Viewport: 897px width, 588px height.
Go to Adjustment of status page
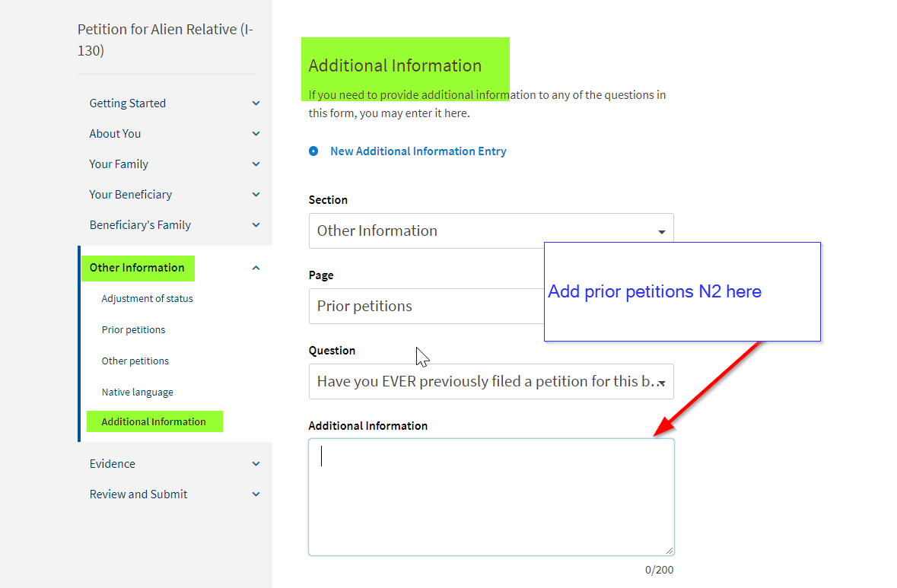[x=147, y=299]
